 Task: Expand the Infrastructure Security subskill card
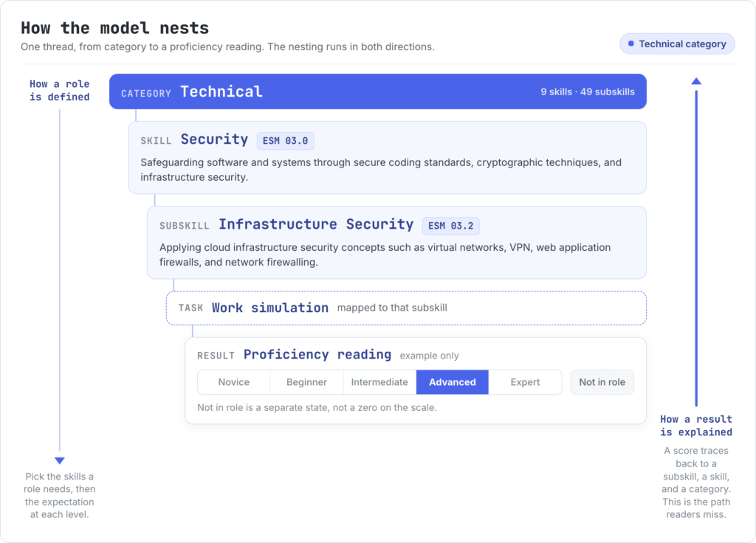[396, 242]
